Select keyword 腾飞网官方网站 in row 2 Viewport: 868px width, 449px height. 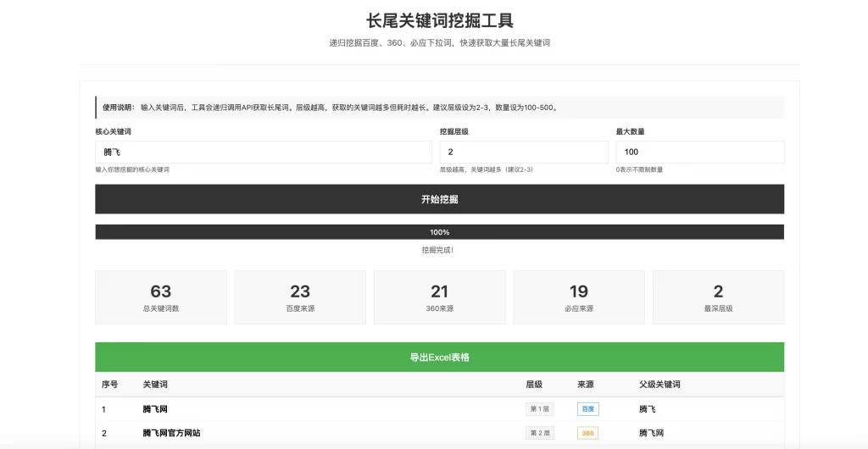point(171,433)
